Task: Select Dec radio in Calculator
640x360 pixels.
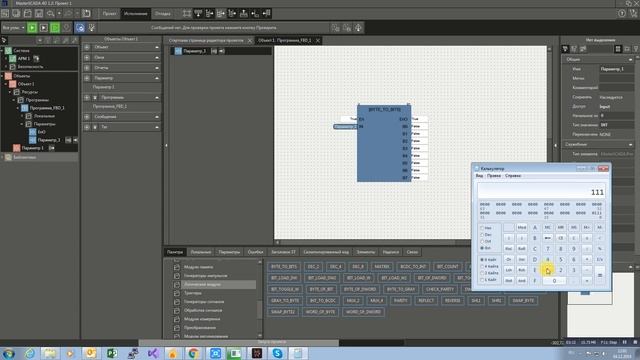Action: coord(482,235)
